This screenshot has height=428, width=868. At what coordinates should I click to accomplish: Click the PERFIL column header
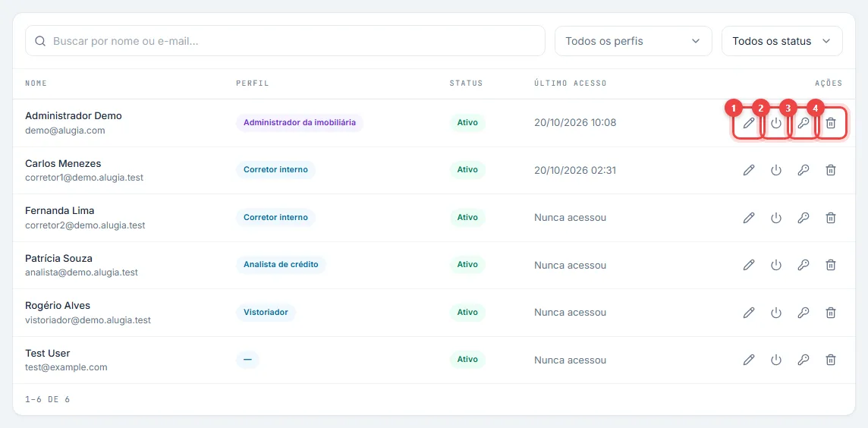tap(253, 83)
